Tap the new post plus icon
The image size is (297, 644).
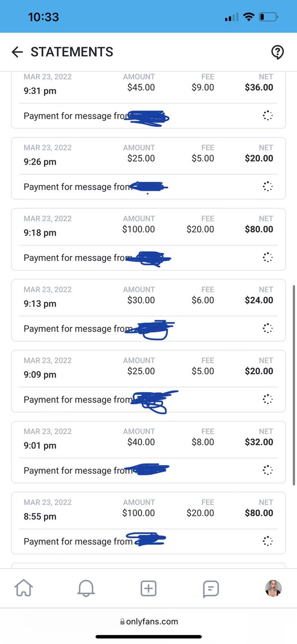click(x=148, y=589)
